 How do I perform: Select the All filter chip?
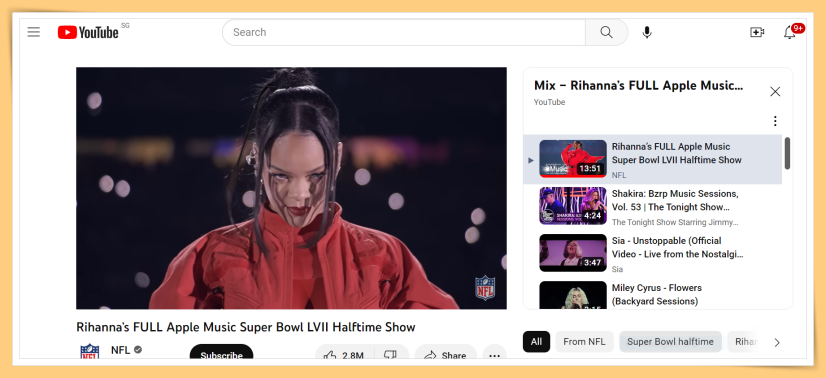[536, 342]
